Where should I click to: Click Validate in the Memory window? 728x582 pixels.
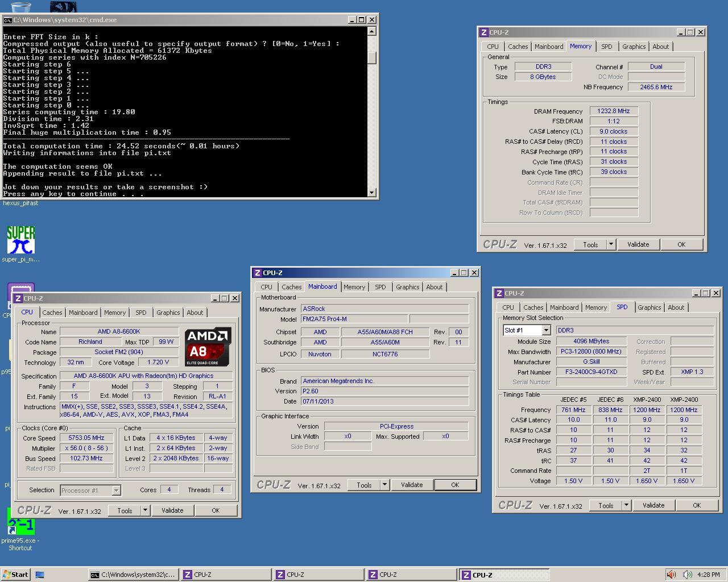[638, 244]
